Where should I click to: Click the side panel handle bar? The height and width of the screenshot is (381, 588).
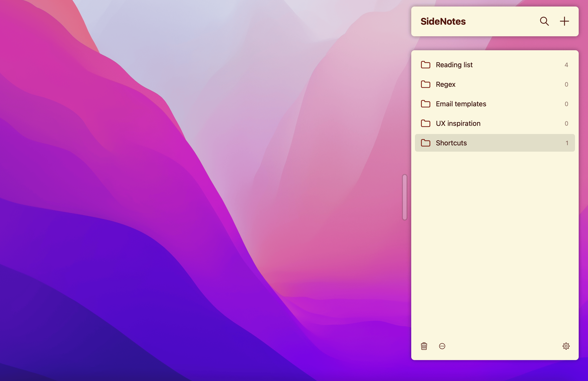tap(404, 197)
